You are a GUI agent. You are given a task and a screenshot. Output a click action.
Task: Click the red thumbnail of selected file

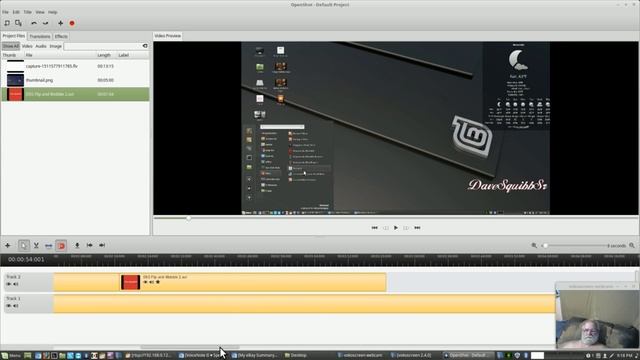(x=15, y=94)
